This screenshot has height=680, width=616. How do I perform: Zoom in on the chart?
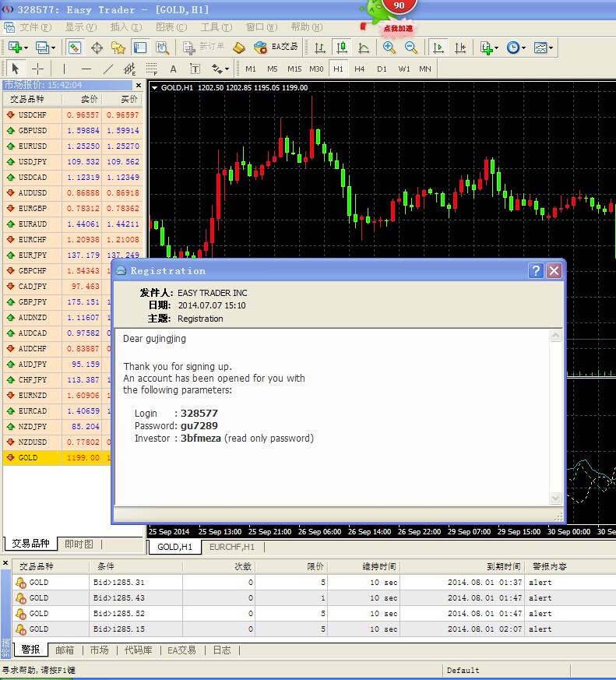[389, 48]
